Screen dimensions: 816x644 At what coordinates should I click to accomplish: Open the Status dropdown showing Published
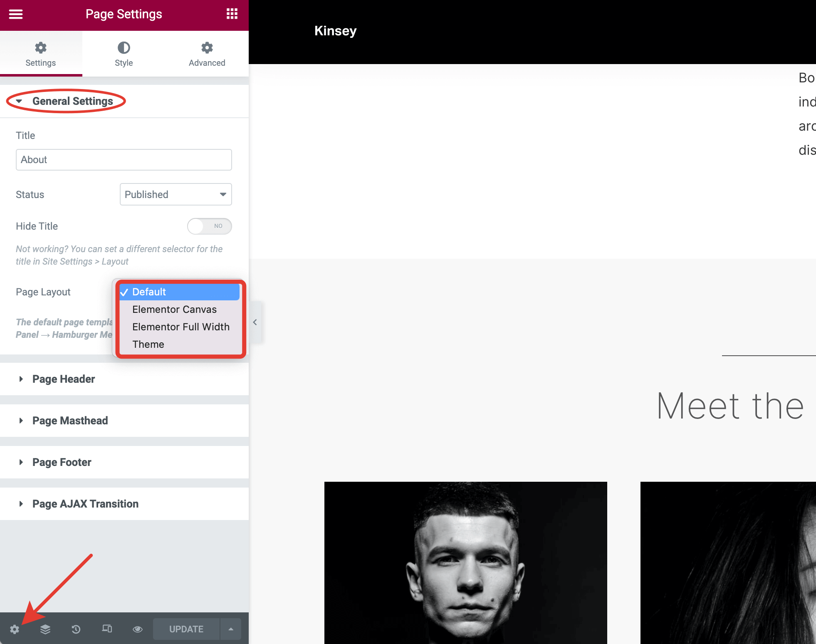coord(176,194)
